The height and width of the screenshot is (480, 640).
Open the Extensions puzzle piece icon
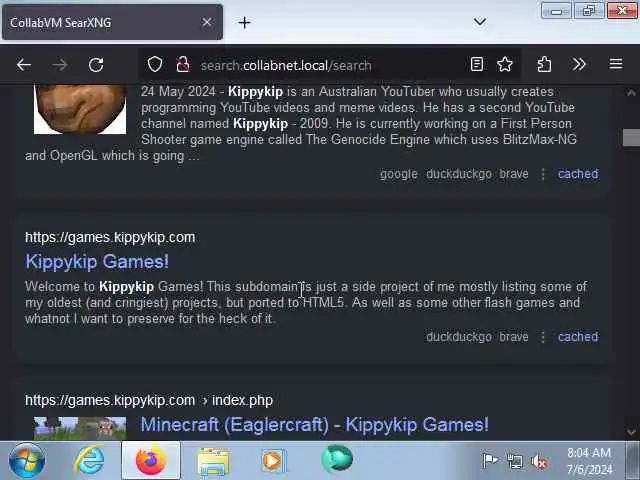tap(544, 64)
